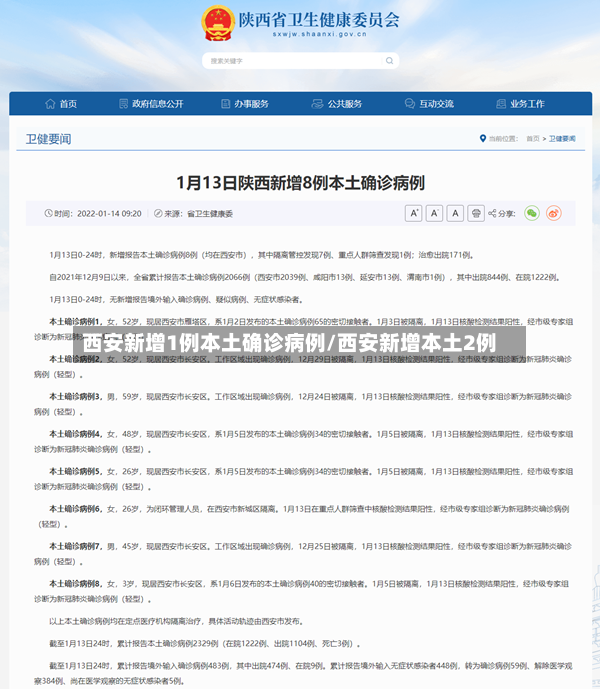The width and height of the screenshot is (600, 689).
Task: Click the 卫健要闻 breadcrumb link
Action: pyautogui.click(x=562, y=139)
